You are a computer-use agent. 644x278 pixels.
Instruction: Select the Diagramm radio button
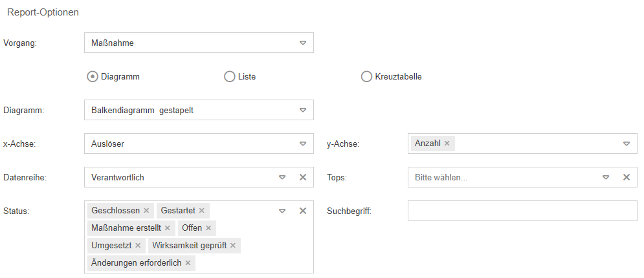(93, 76)
